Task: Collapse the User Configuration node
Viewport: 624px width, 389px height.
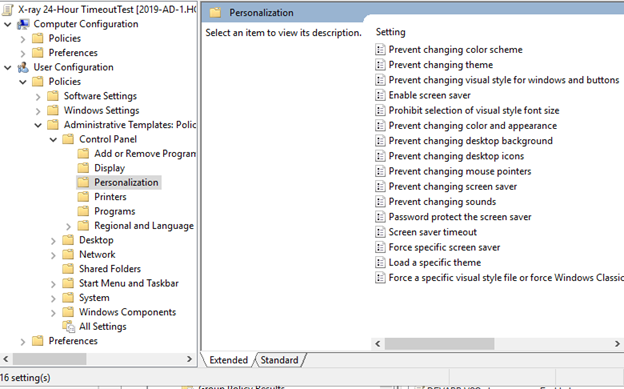Action: (x=8, y=68)
